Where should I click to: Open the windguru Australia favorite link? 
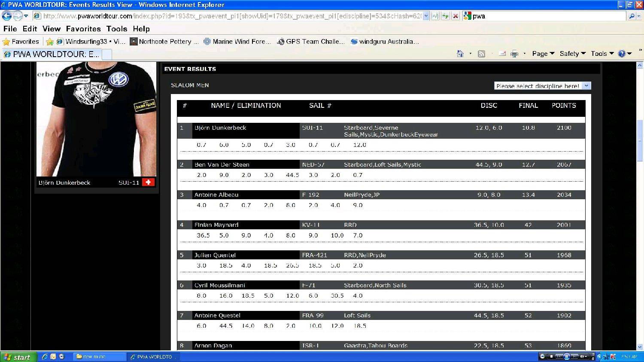tap(385, 42)
